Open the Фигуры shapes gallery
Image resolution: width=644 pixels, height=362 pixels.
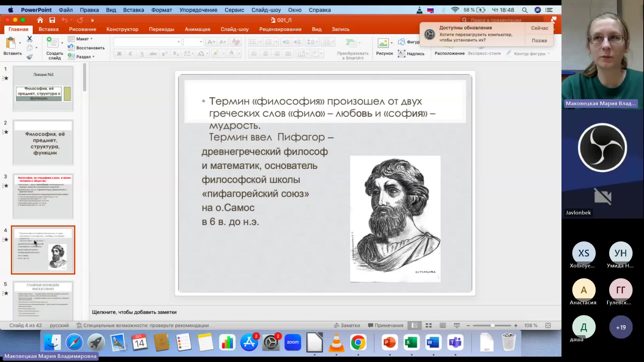tap(409, 42)
